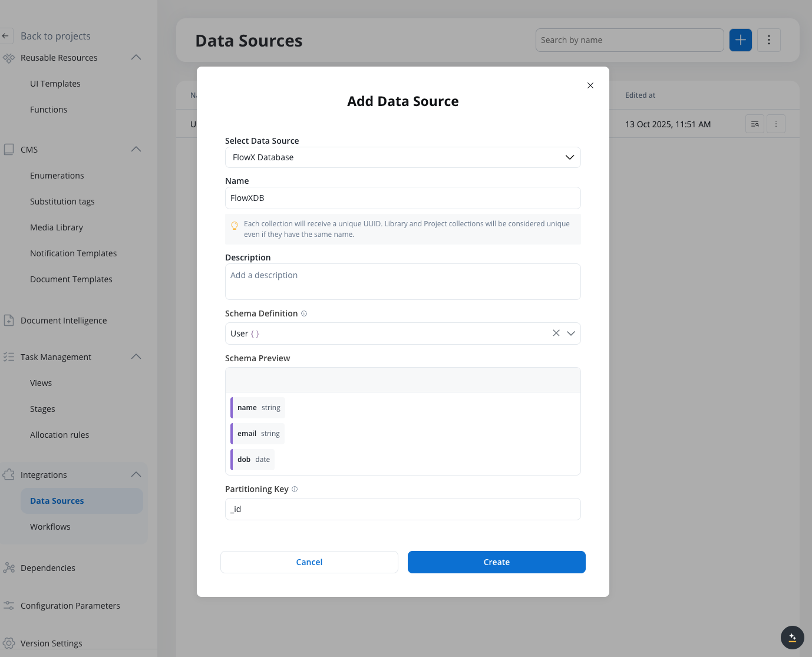
Task: Click the blue plus add data source icon
Action: point(740,40)
